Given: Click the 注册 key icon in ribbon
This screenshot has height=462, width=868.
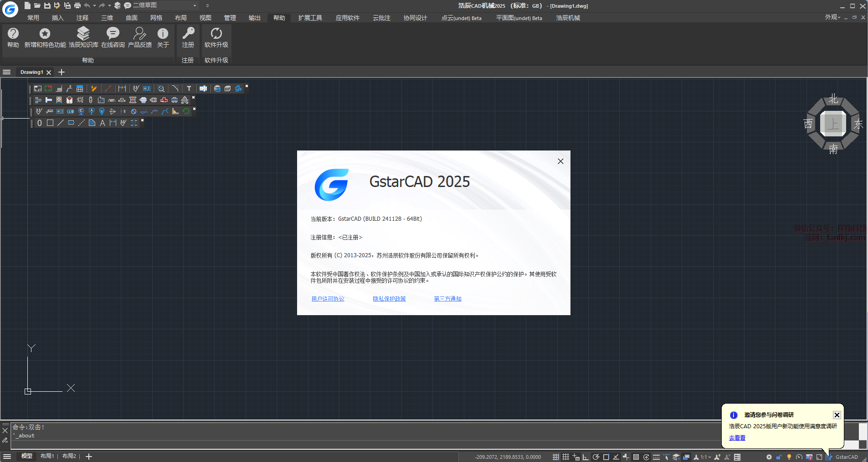Looking at the screenshot, I should (x=188, y=34).
